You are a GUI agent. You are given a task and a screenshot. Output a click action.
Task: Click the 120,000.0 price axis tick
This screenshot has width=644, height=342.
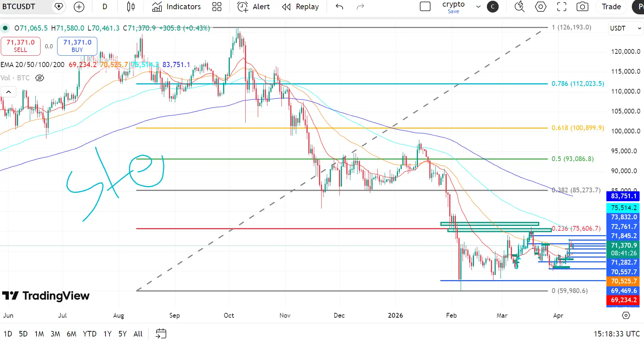pos(626,52)
